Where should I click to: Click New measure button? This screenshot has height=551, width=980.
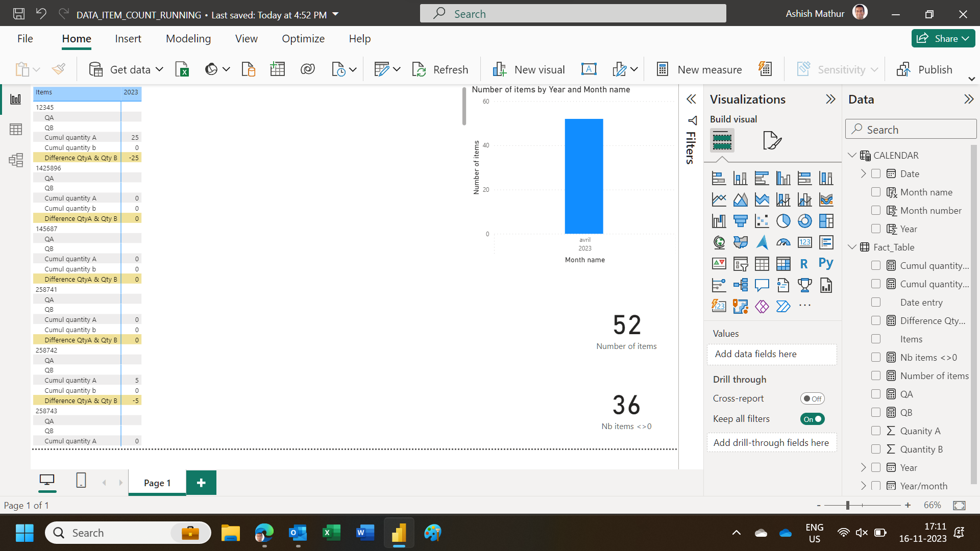699,69
